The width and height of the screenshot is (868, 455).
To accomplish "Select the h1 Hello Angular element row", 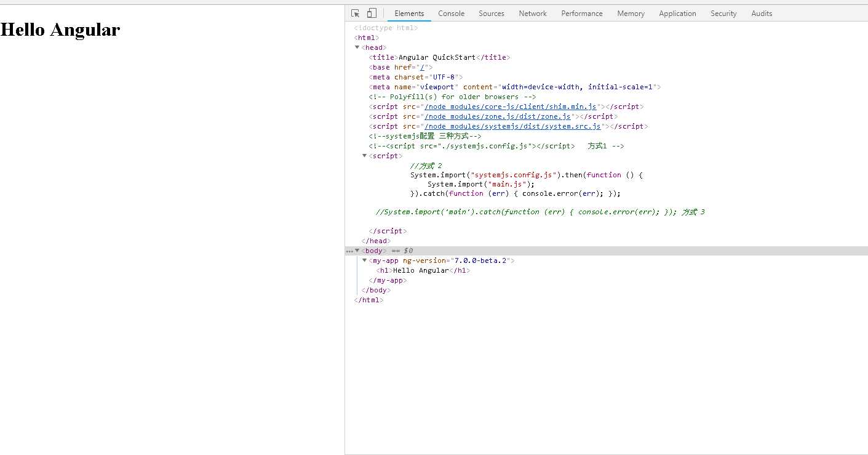I will (x=423, y=270).
